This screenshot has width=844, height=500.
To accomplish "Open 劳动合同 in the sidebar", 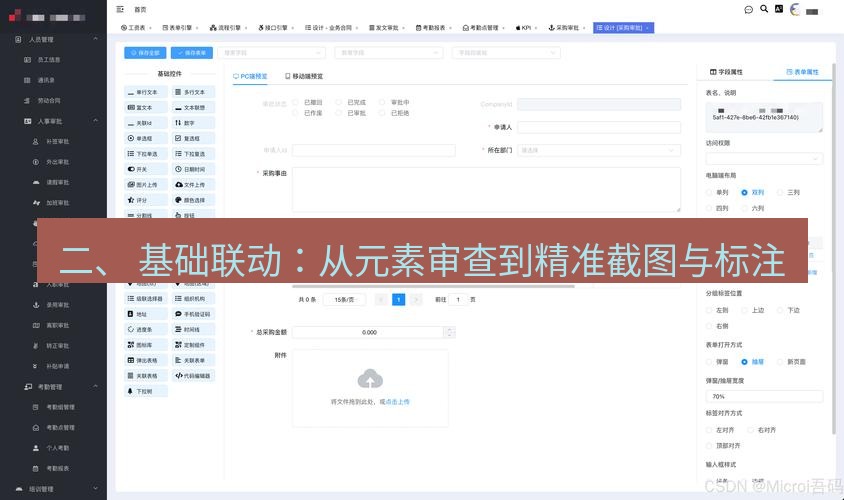I will click(x=48, y=101).
